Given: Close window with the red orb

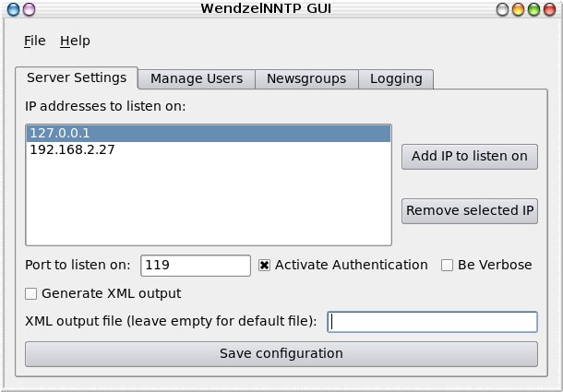Looking at the screenshot, I should point(550,9).
